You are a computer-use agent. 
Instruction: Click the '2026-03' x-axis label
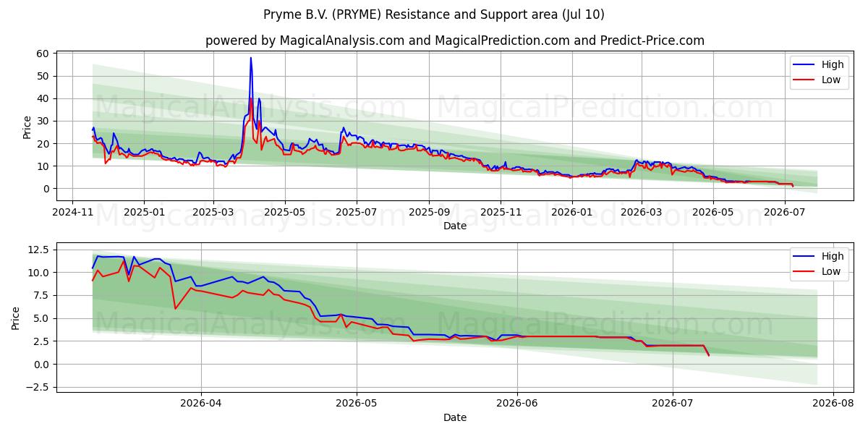pos(642,213)
